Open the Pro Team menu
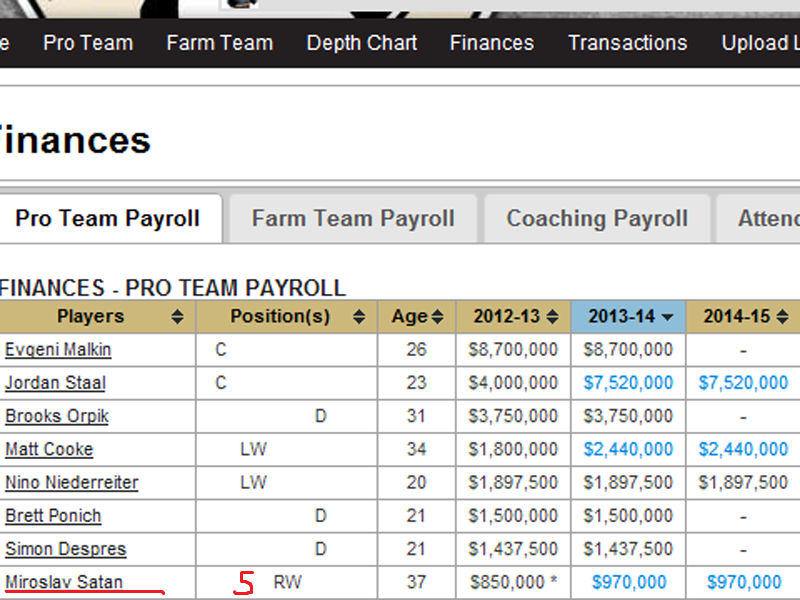 coord(88,43)
